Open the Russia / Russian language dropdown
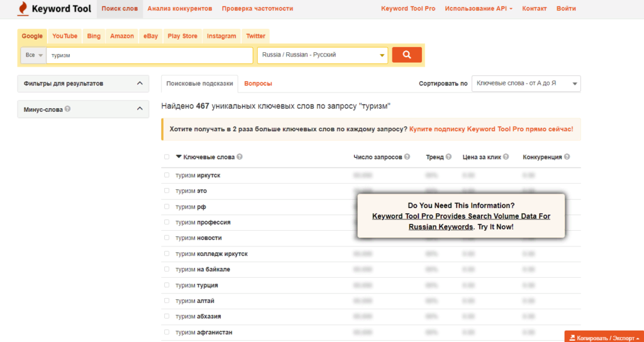Image resolution: width=644 pixels, height=342 pixels. [x=323, y=55]
